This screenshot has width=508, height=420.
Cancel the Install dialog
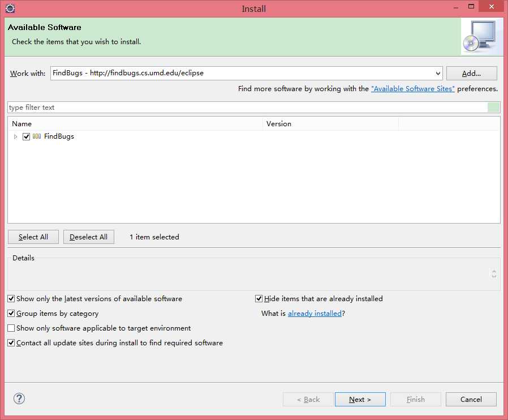click(471, 399)
